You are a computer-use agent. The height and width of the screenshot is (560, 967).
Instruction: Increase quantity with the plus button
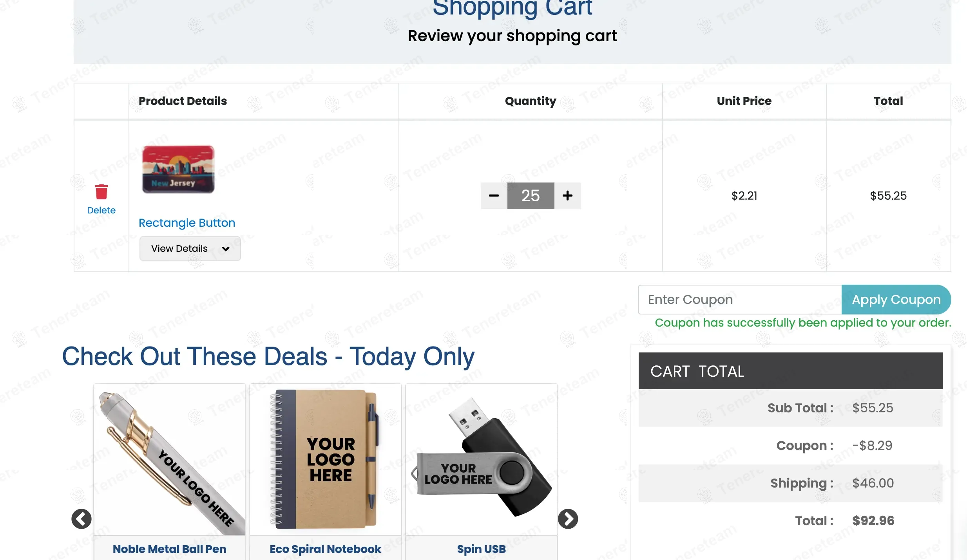pyautogui.click(x=567, y=195)
